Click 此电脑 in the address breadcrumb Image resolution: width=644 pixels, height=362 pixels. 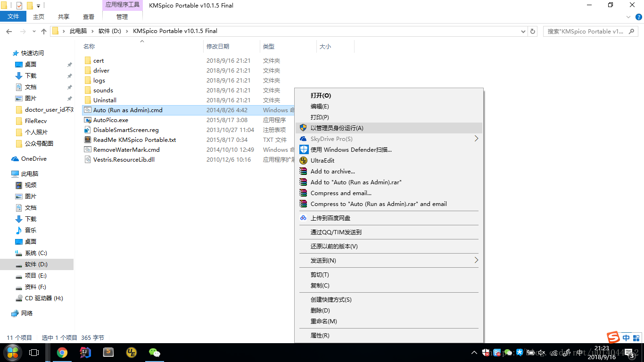pyautogui.click(x=78, y=31)
